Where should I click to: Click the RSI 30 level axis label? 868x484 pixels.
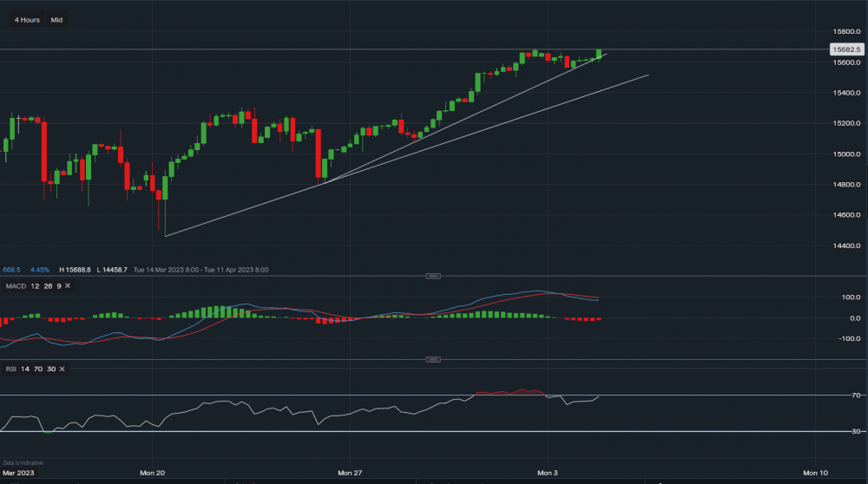(x=857, y=431)
